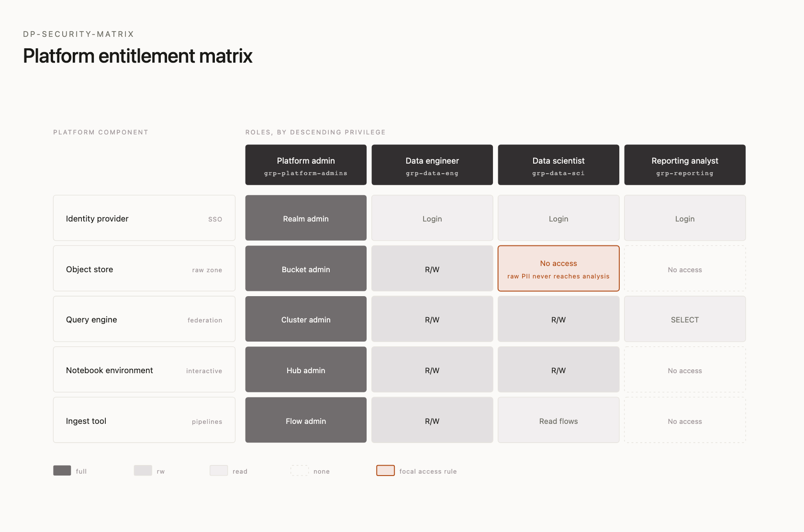Screen dimensions: 804x532
Task: Click the highlighted No access focal rule cell
Action: (558, 268)
